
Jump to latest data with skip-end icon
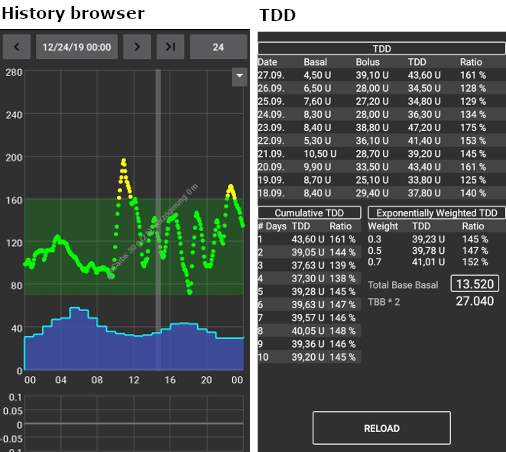point(170,47)
